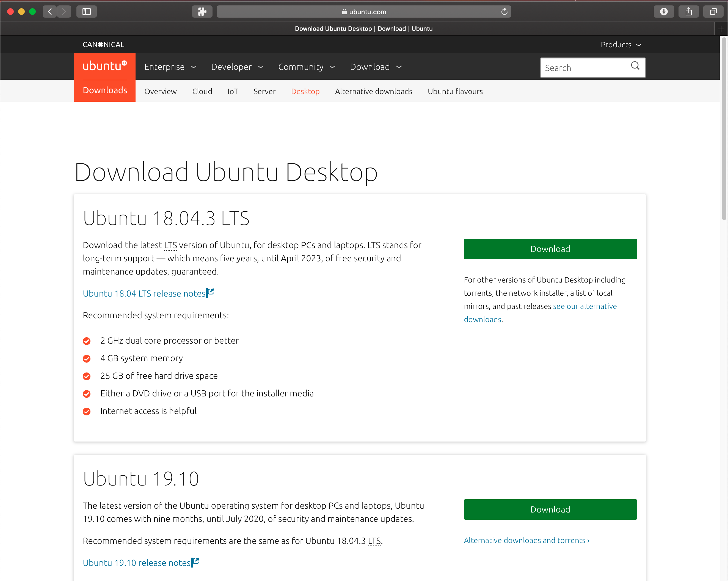Click '25 GB of free hard drive space'

[x=159, y=376]
